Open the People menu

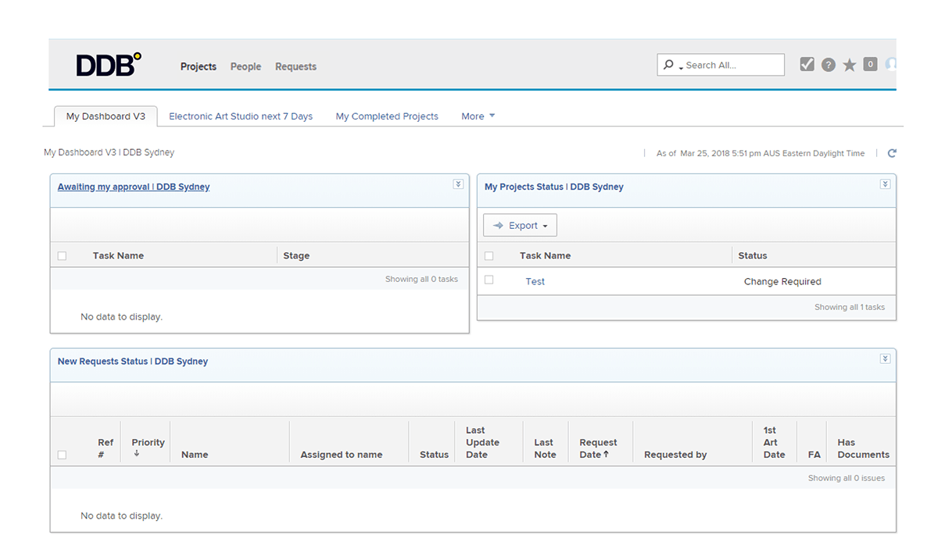click(x=245, y=66)
